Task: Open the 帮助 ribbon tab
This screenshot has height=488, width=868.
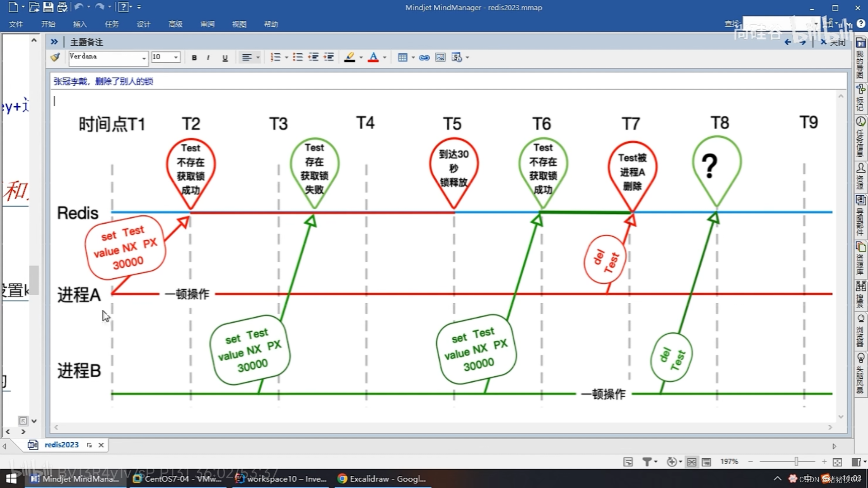Action: (271, 24)
